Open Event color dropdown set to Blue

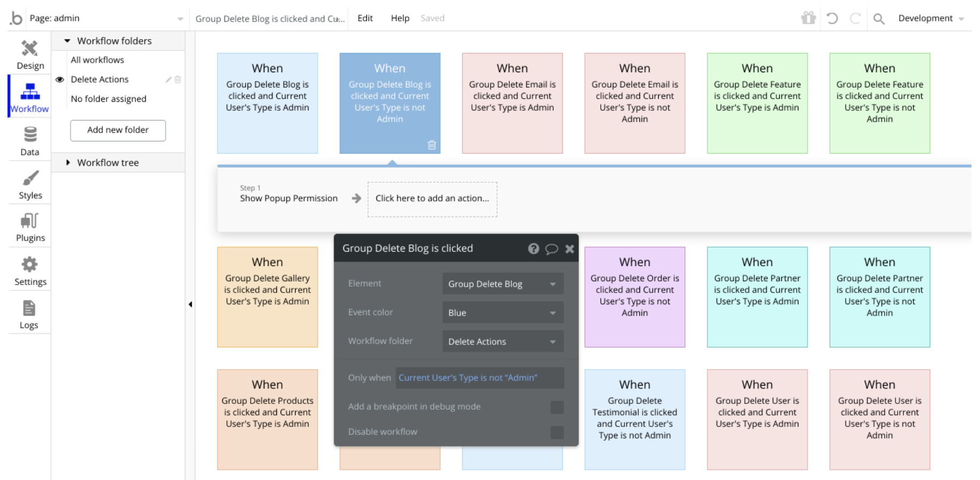502,313
